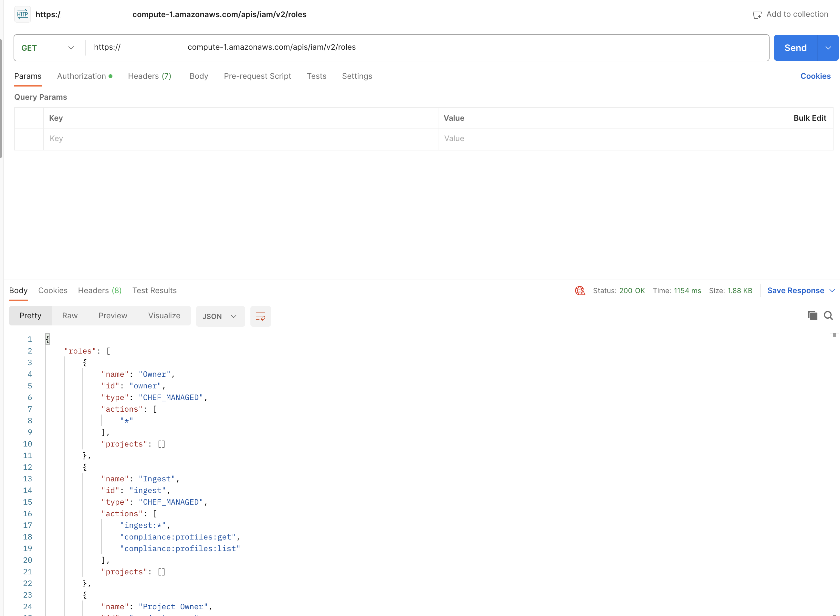This screenshot has width=840, height=616.
Task: Switch to the Headers (8) response tab
Action: (x=99, y=291)
